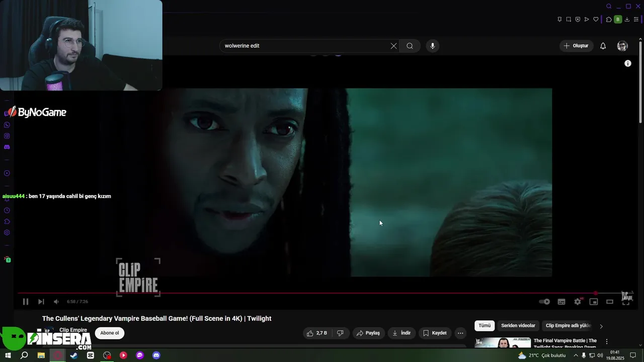Image resolution: width=644 pixels, height=362 pixels.
Task: Open Discord in the browser sidebar
Action: 7,147
